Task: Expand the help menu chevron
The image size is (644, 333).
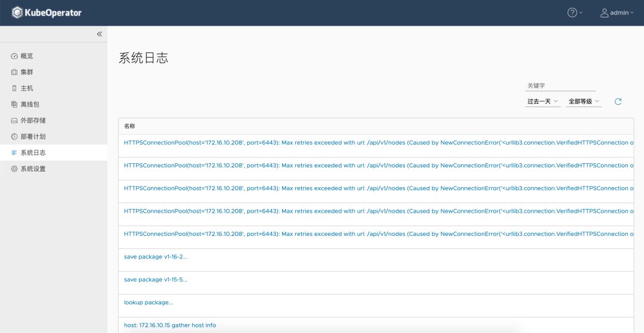Action: 581,13
